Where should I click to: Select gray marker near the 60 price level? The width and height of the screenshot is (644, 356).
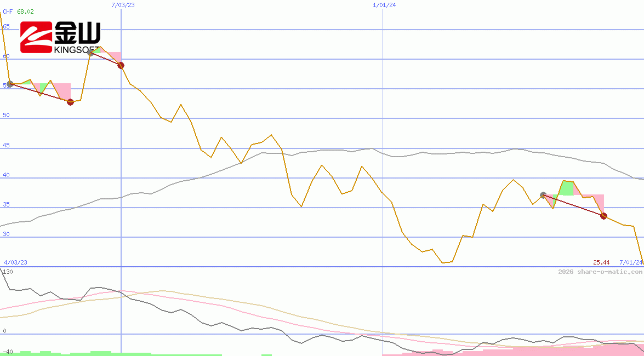point(91,53)
